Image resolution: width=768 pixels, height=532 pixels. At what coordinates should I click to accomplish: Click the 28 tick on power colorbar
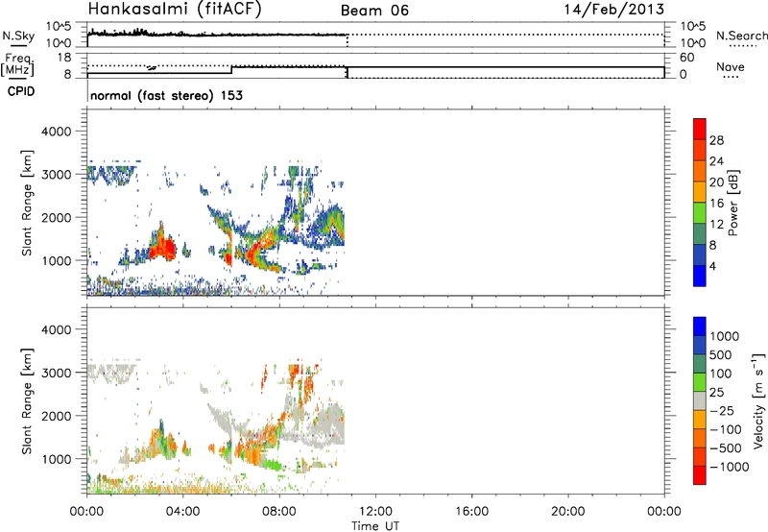716,140
